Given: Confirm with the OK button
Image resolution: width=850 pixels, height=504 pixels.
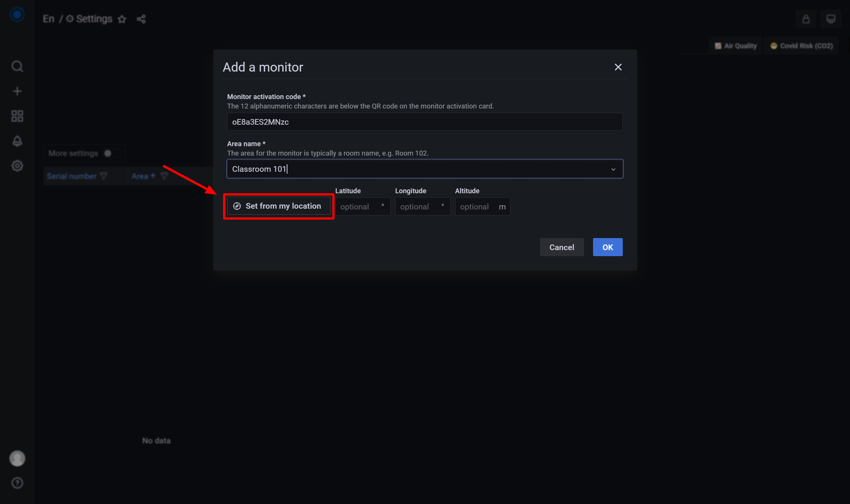Looking at the screenshot, I should click(607, 247).
